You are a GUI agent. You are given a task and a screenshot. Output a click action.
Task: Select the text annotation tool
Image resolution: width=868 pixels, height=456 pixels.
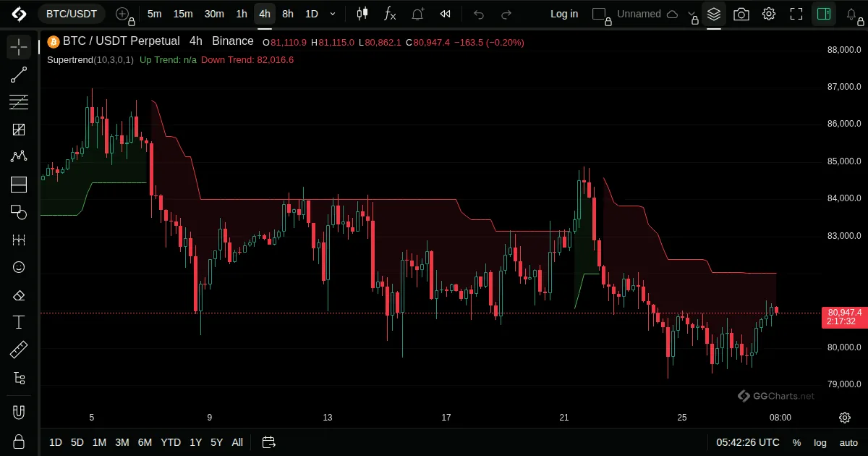pyautogui.click(x=19, y=322)
